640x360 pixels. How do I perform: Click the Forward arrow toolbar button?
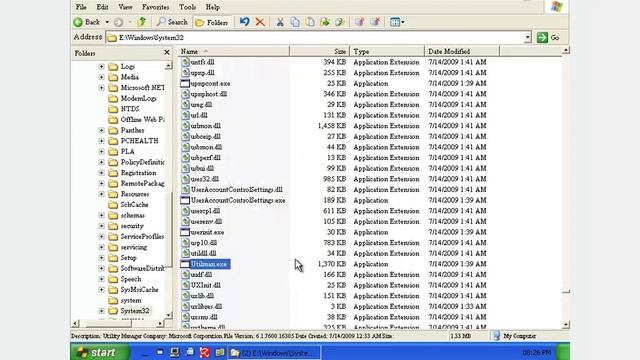click(x=118, y=22)
